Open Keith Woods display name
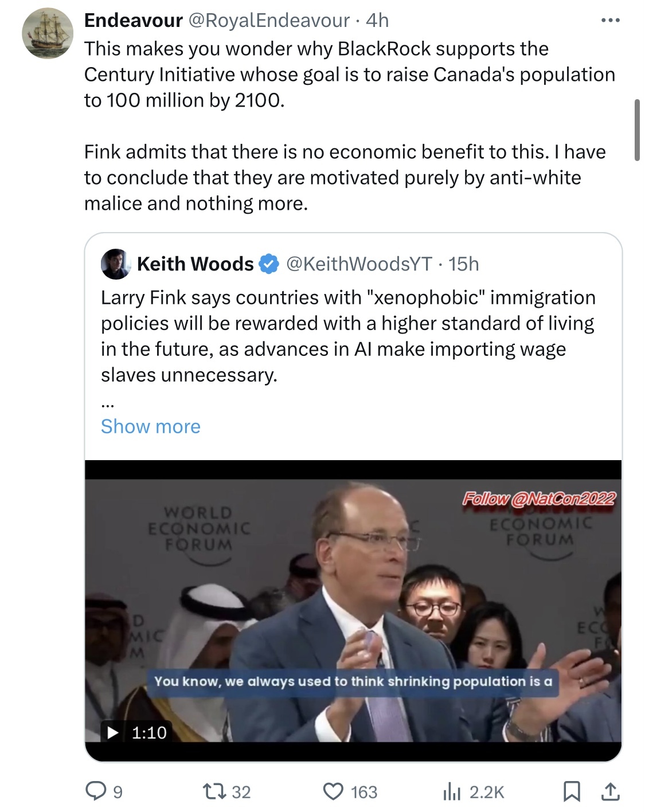Viewport: 645px width, 812px height. pos(195,264)
